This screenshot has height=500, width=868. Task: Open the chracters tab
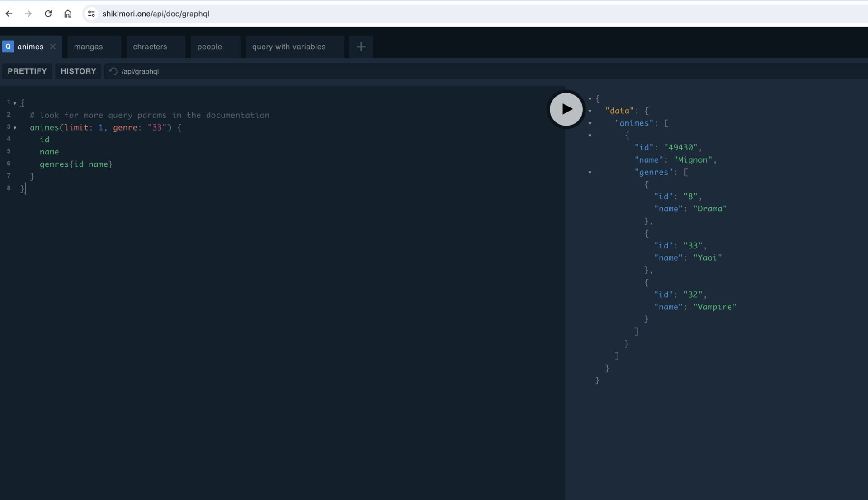tap(150, 47)
